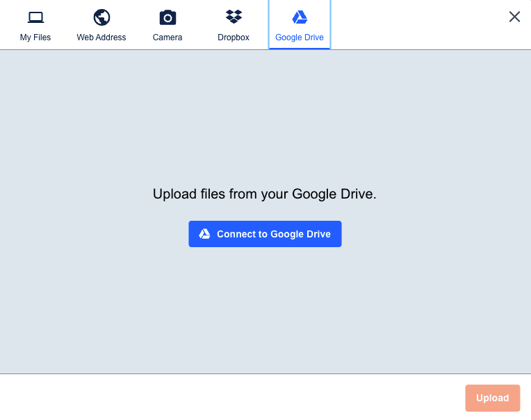Image resolution: width=531 pixels, height=420 pixels.
Task: Click the orange Upload button
Action: 492,398
